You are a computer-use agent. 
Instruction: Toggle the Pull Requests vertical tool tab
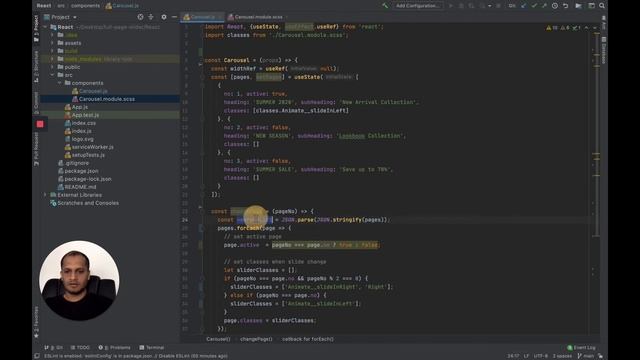[x=36, y=149]
